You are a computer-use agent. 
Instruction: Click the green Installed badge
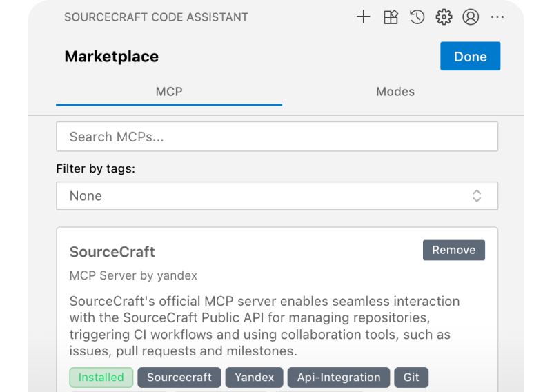(x=101, y=378)
